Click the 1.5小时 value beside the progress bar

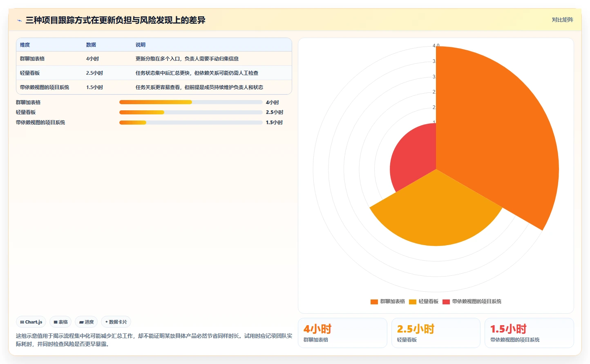(275, 123)
